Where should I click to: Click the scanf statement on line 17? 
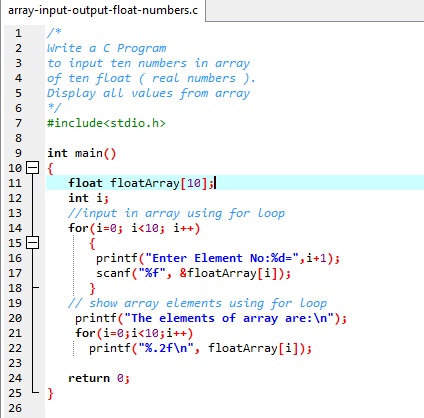point(194,273)
